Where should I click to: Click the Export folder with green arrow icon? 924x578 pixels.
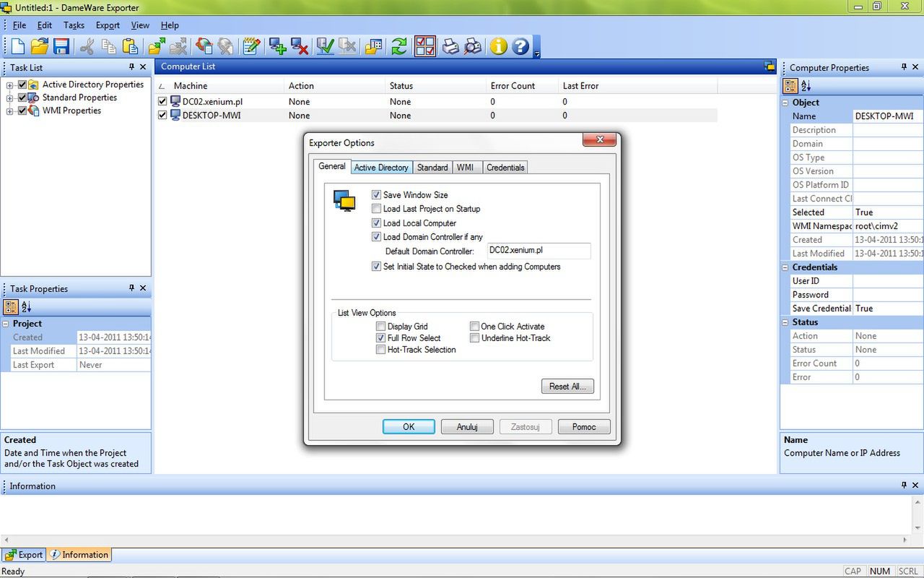(x=157, y=46)
